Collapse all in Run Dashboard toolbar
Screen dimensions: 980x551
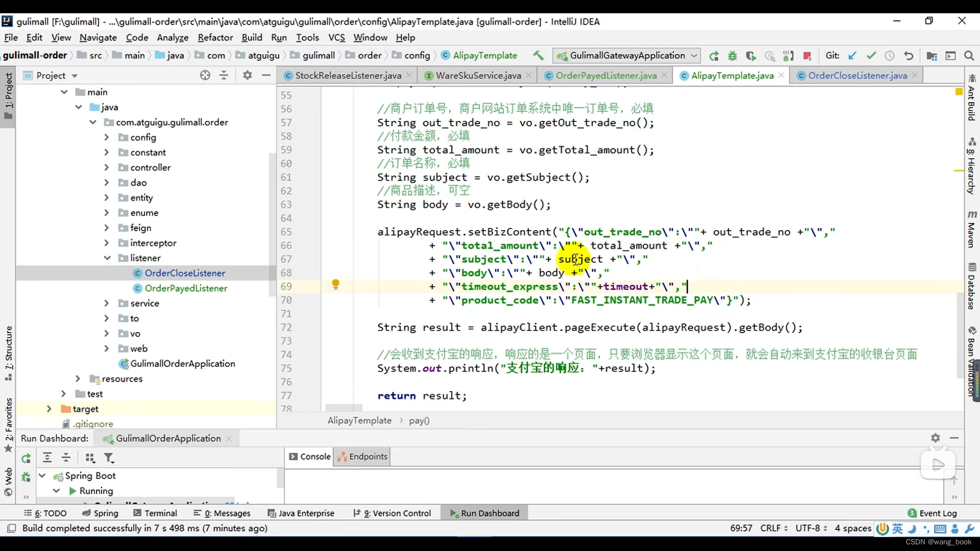pos(66,458)
